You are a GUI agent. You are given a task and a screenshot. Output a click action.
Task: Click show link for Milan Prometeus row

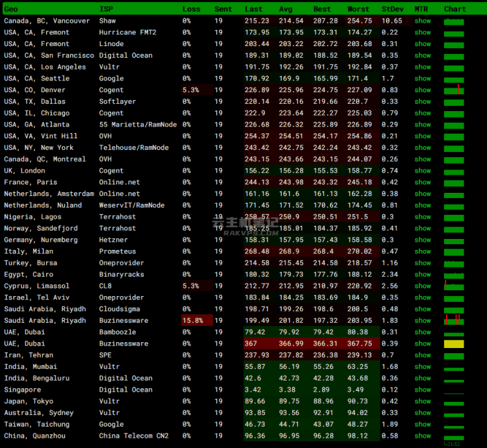(x=423, y=251)
